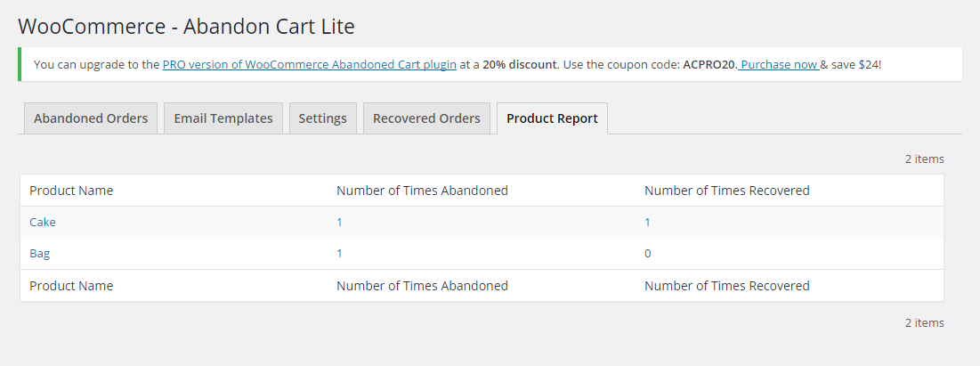Go to Recovered Orders tab
Image resolution: width=980 pixels, height=366 pixels.
(426, 118)
